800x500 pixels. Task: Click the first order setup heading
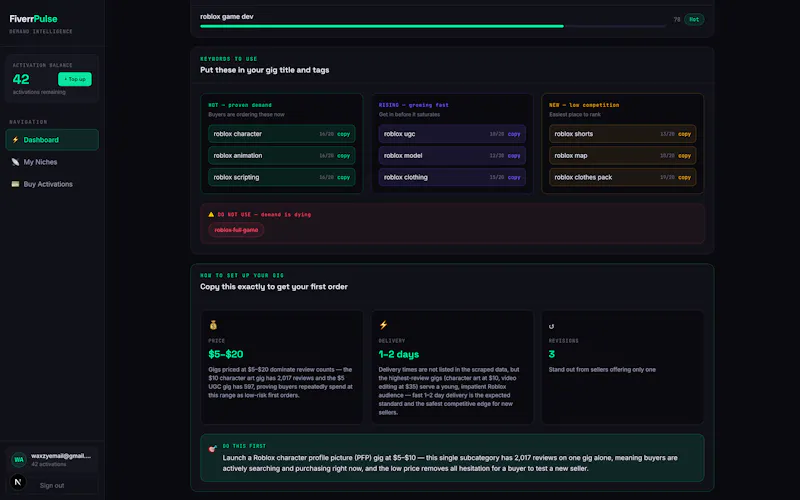tap(273, 287)
